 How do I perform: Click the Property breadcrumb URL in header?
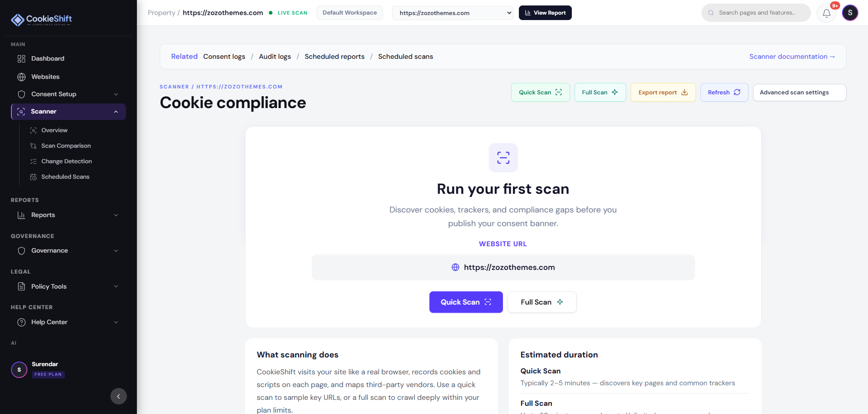(223, 13)
